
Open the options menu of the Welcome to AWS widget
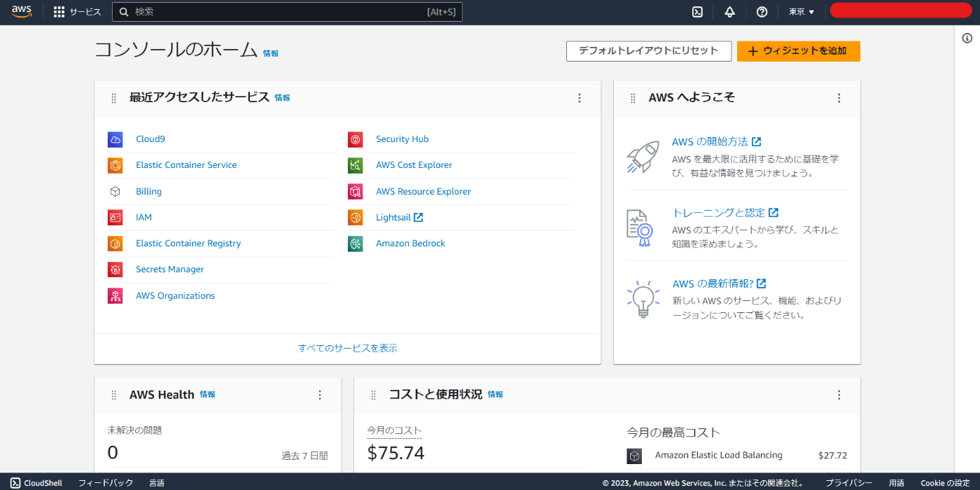point(839,98)
